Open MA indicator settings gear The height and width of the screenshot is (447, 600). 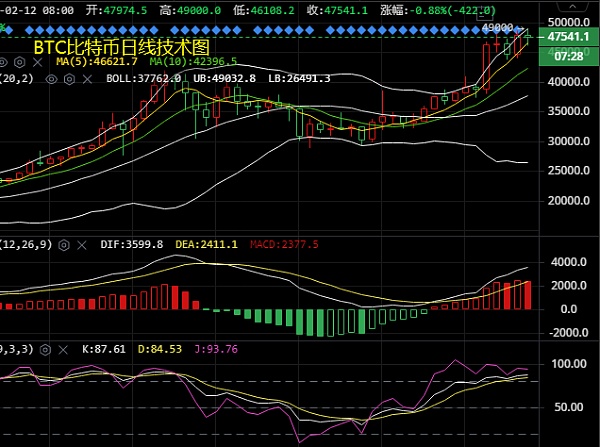click(20, 62)
